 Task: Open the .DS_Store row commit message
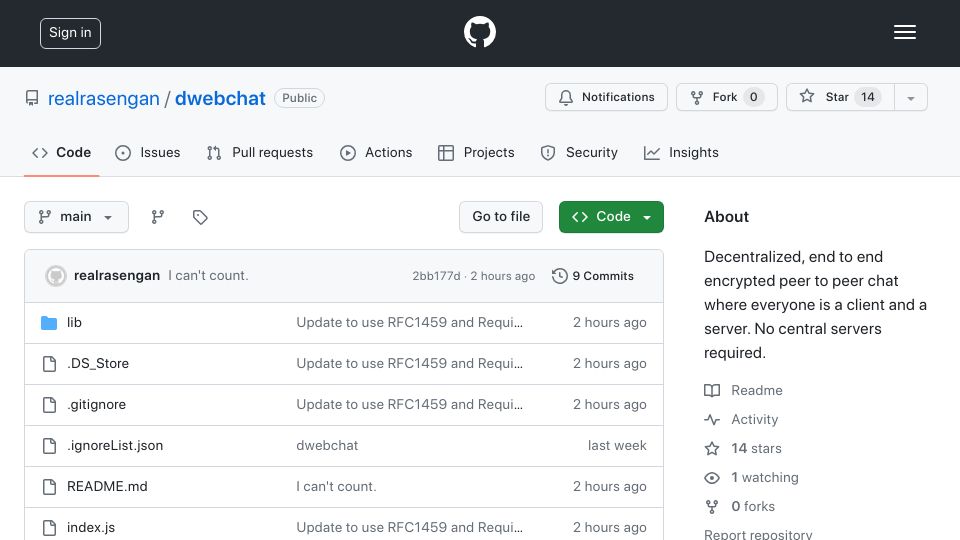(410, 364)
